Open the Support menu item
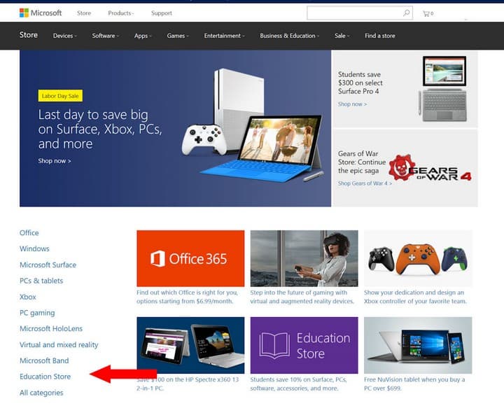The image size is (504, 420). [x=162, y=13]
